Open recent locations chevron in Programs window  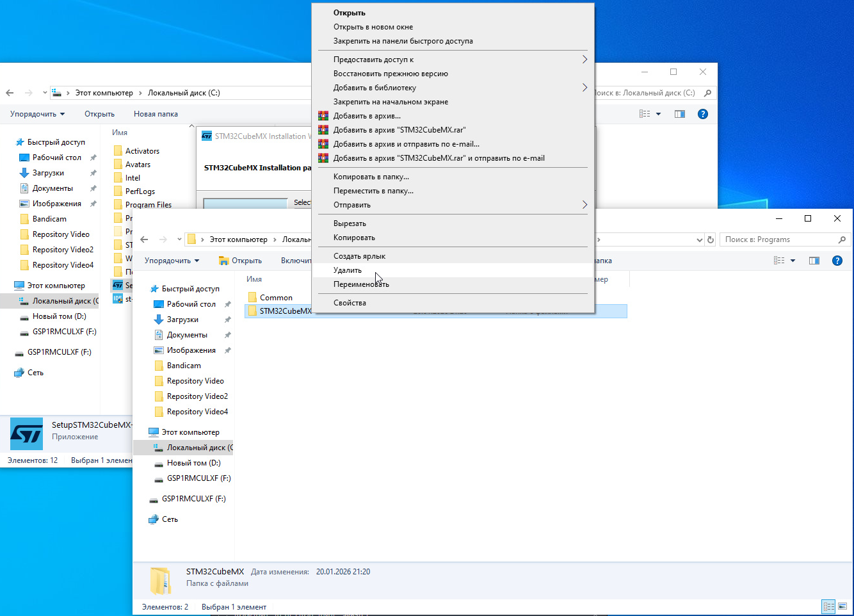179,239
